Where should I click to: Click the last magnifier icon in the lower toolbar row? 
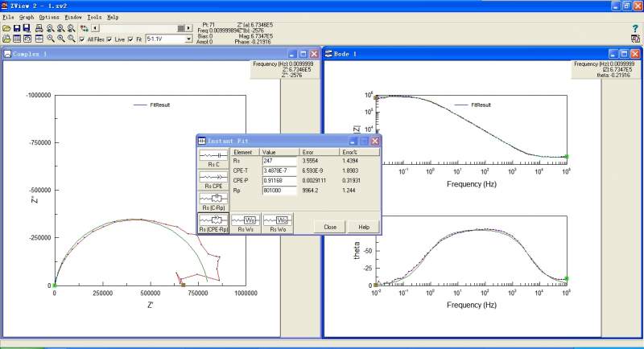tap(72, 39)
